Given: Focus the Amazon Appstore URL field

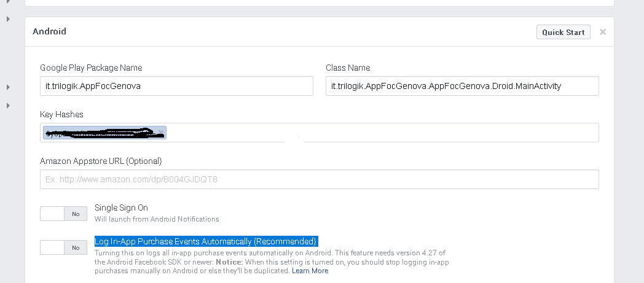Looking at the screenshot, I should pos(319,179).
